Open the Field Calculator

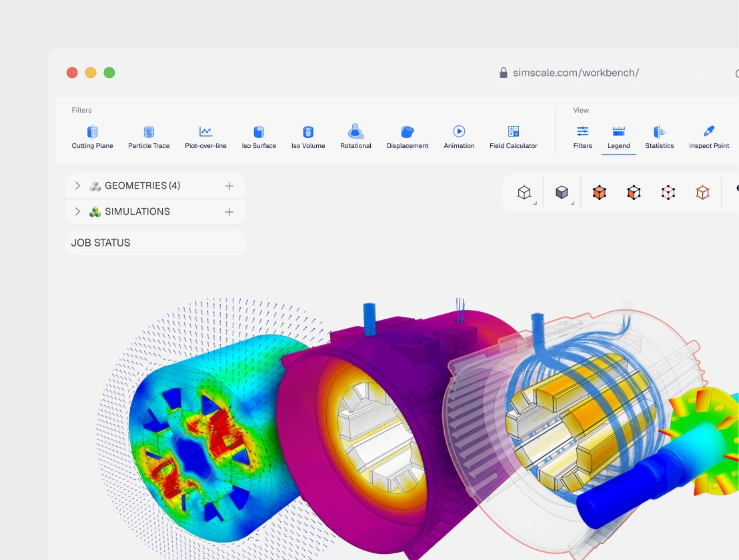tap(514, 137)
